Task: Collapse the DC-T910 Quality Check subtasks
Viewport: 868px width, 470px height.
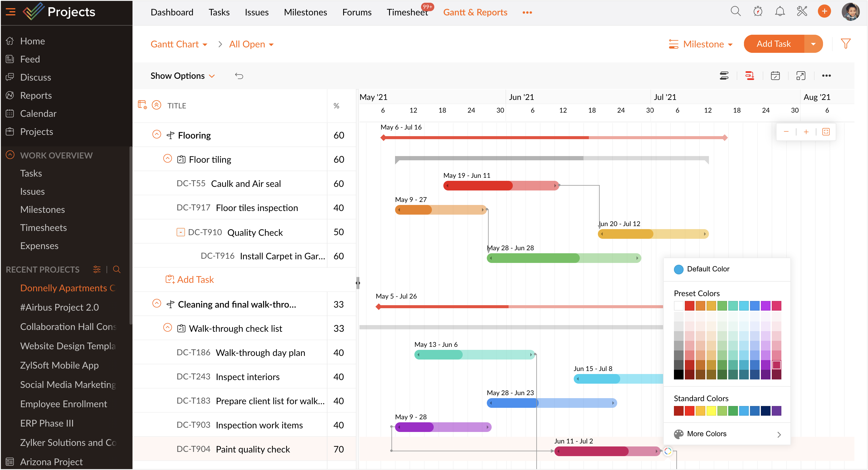Action: click(x=180, y=232)
